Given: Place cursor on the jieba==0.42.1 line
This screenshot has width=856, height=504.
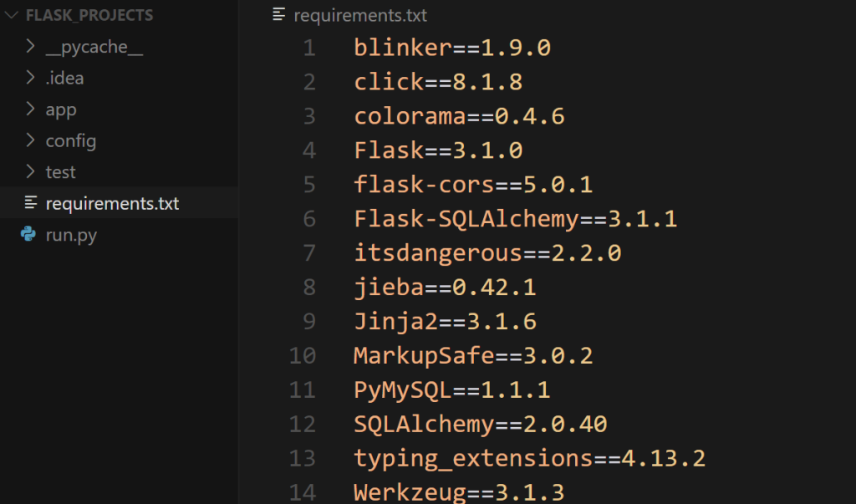Looking at the screenshot, I should tap(444, 288).
